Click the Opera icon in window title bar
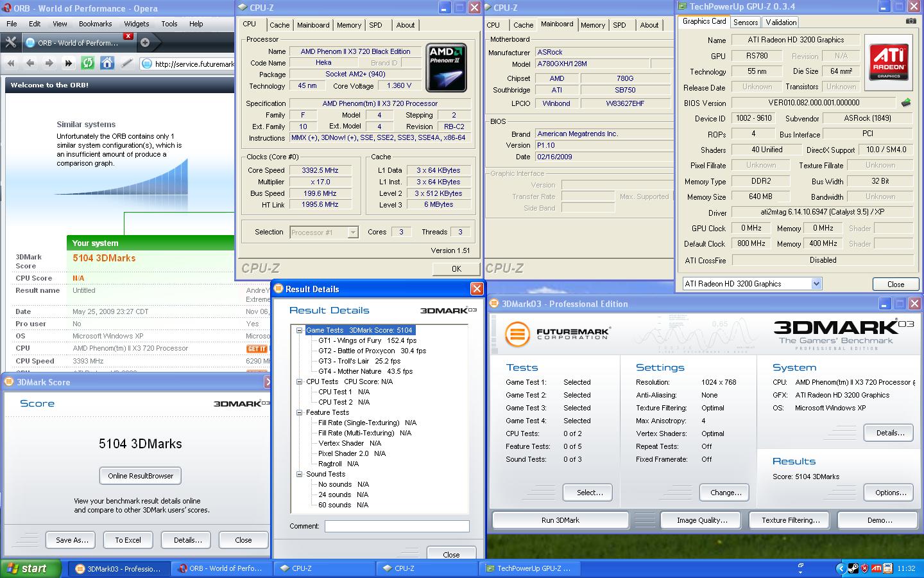924x578 pixels. click(7, 8)
